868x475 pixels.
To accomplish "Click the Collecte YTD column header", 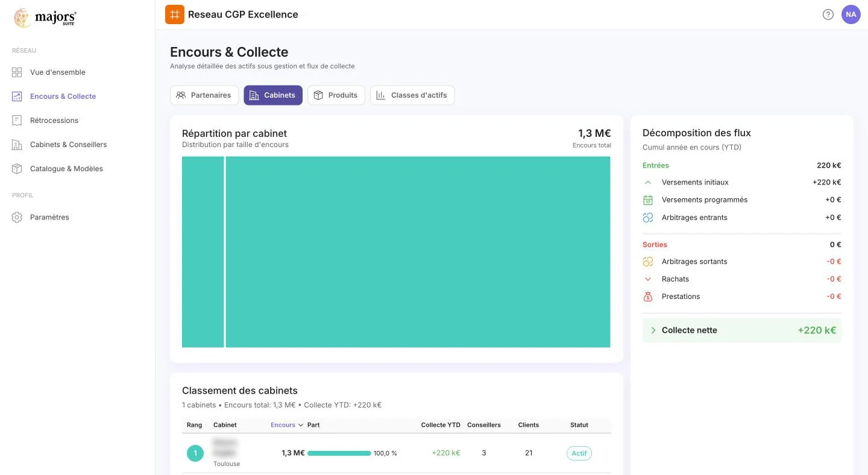I will 441,425.
